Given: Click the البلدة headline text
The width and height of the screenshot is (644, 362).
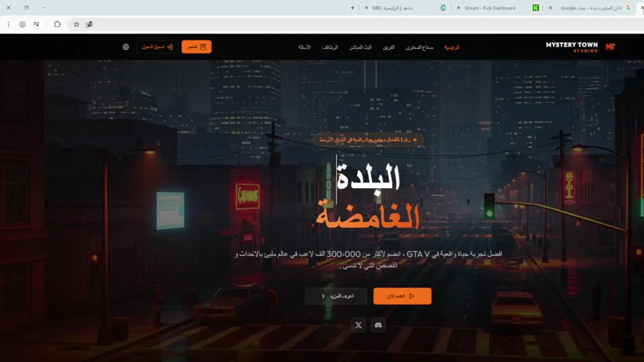Looking at the screenshot, I should coord(368,177).
